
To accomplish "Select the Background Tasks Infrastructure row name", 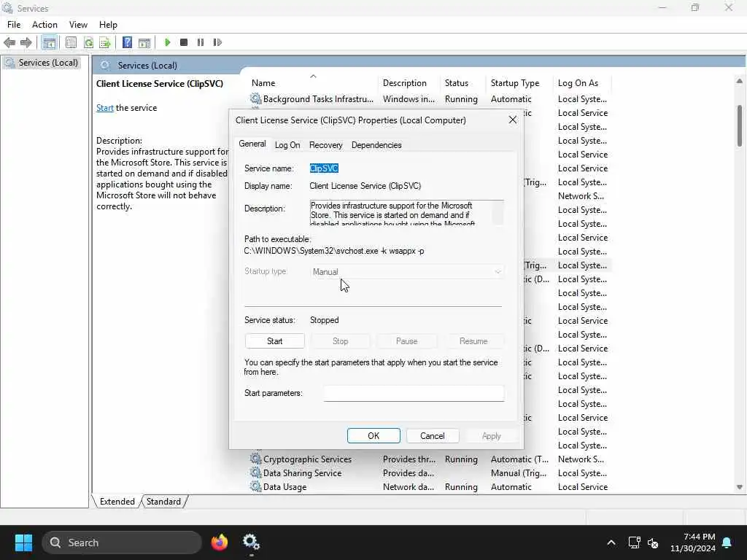I will [x=318, y=98].
